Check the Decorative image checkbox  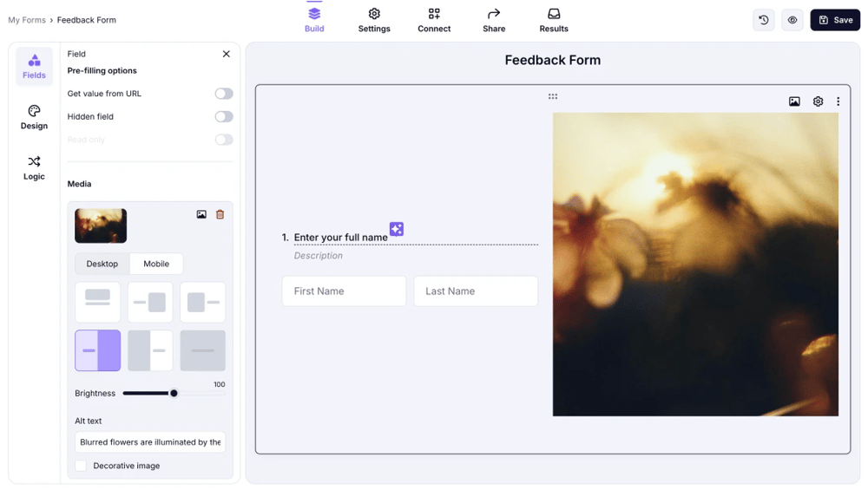click(x=81, y=466)
